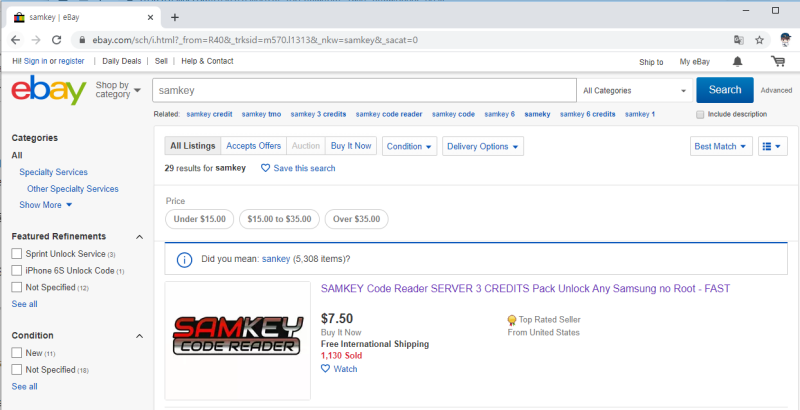Image resolution: width=800 pixels, height=410 pixels.
Task: Click related search samkey code reader
Action: (389, 114)
